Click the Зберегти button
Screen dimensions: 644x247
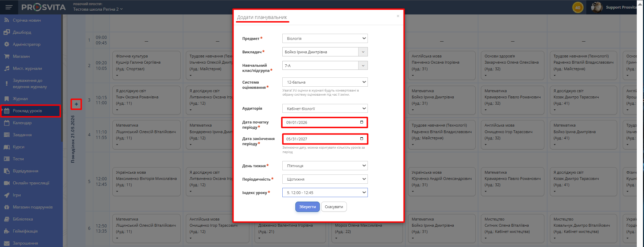click(x=307, y=207)
